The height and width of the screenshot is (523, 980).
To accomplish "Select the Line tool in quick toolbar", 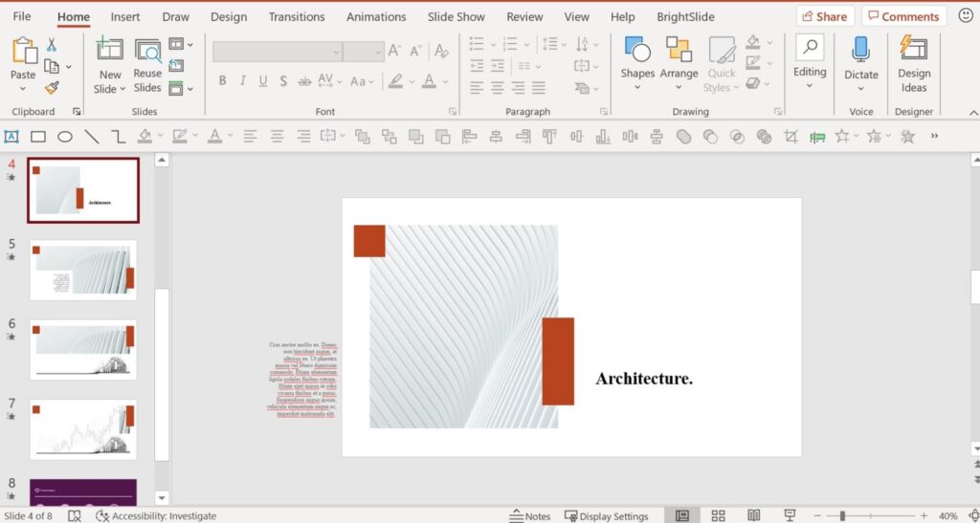I will point(92,136).
